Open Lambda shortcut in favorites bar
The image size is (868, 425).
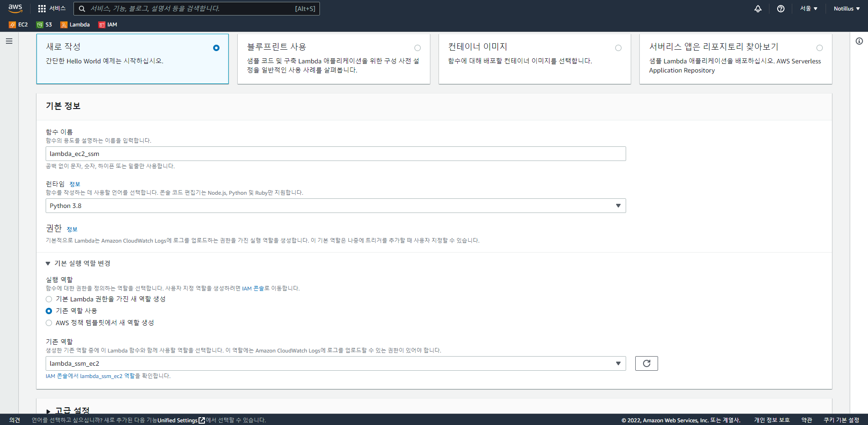point(75,25)
